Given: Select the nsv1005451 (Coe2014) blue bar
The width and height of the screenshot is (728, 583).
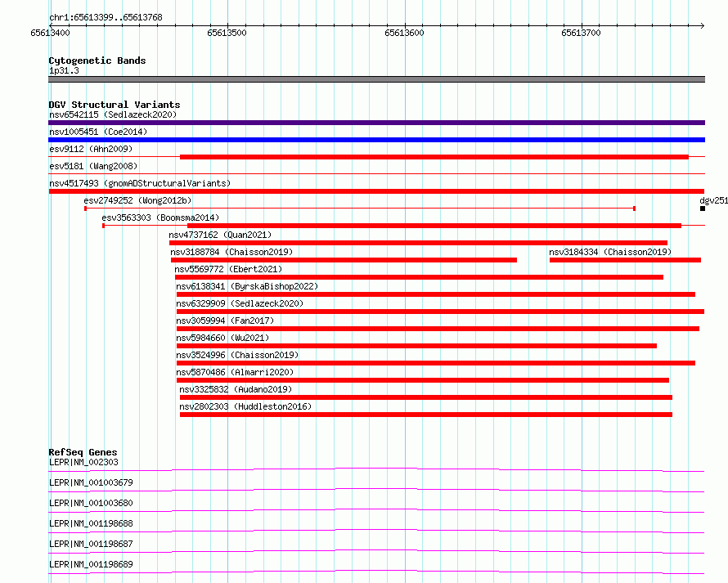Looking at the screenshot, I should 376,140.
